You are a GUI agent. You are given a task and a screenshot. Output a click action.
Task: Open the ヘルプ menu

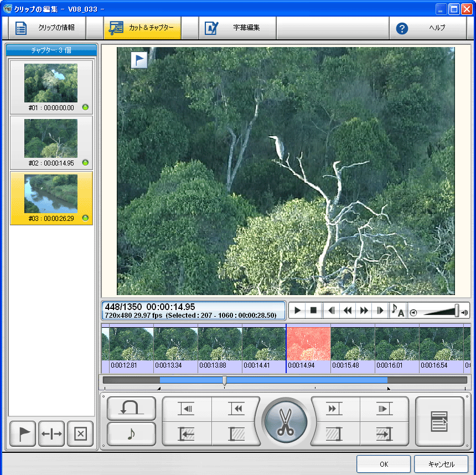click(x=427, y=28)
